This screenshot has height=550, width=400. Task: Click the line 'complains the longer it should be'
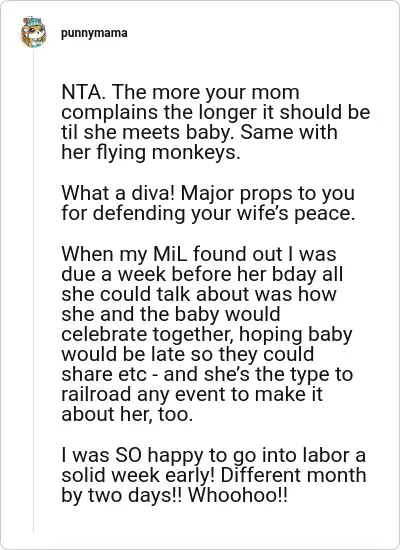point(215,113)
